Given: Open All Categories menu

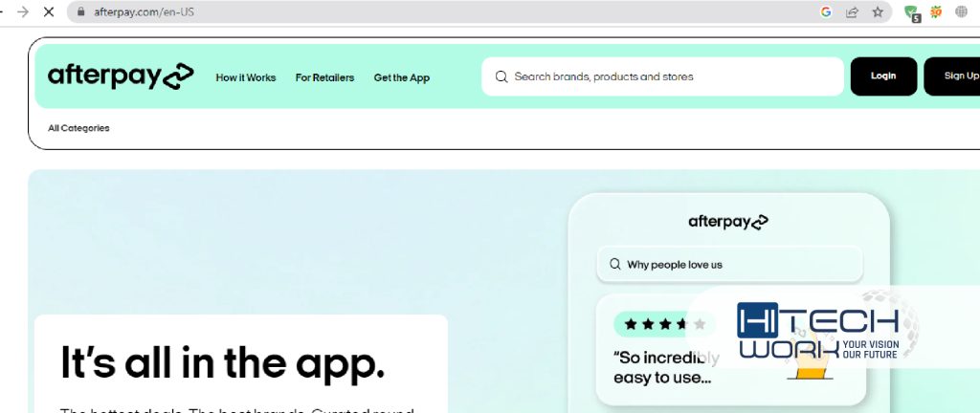Looking at the screenshot, I should coord(78,128).
